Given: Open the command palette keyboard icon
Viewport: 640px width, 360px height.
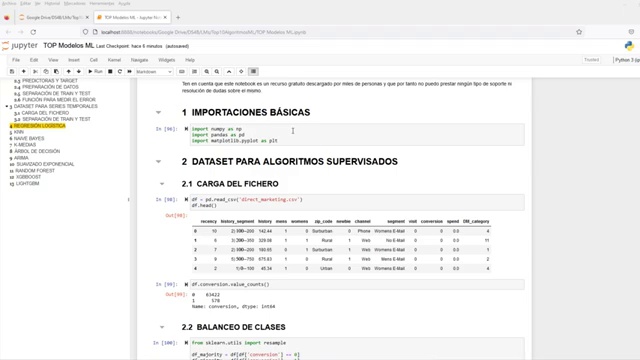Looking at the screenshot, I should tap(182, 71).
